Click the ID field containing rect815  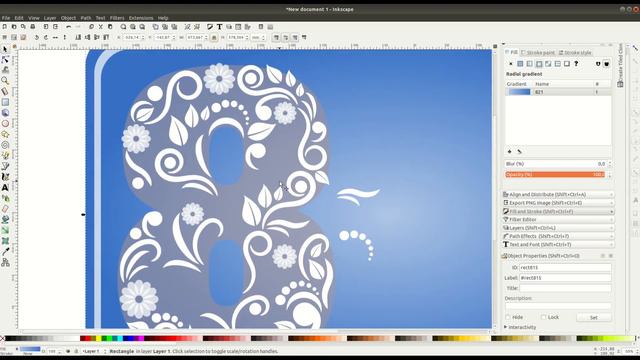[565, 267]
